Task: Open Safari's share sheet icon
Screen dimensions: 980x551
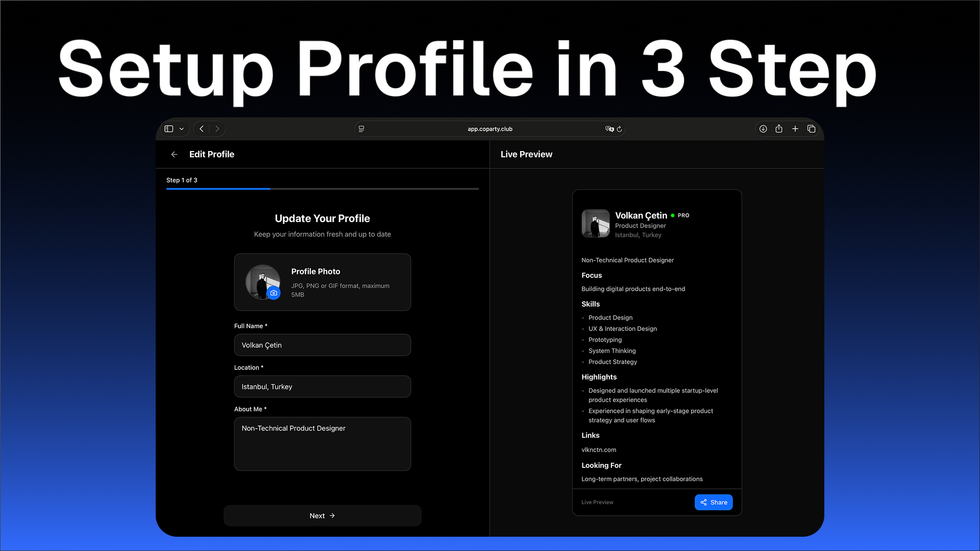Action: tap(778, 129)
